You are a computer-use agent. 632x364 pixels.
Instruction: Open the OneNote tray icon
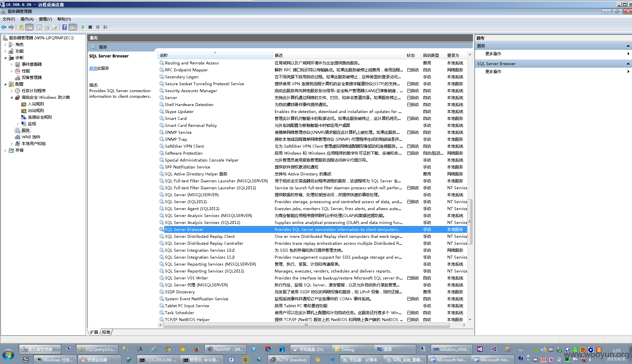[x=551, y=360]
